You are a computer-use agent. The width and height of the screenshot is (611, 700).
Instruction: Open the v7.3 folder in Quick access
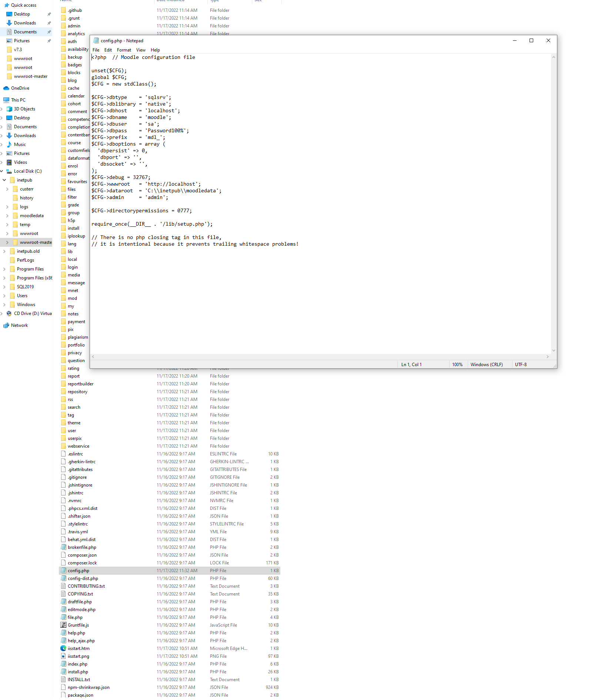point(18,50)
